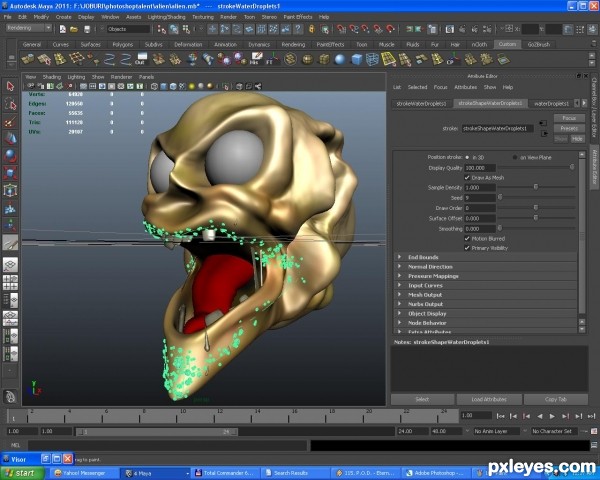This screenshot has height=480, width=600.
Task: Open the Rendering menu set dropdown
Action: click(29, 28)
